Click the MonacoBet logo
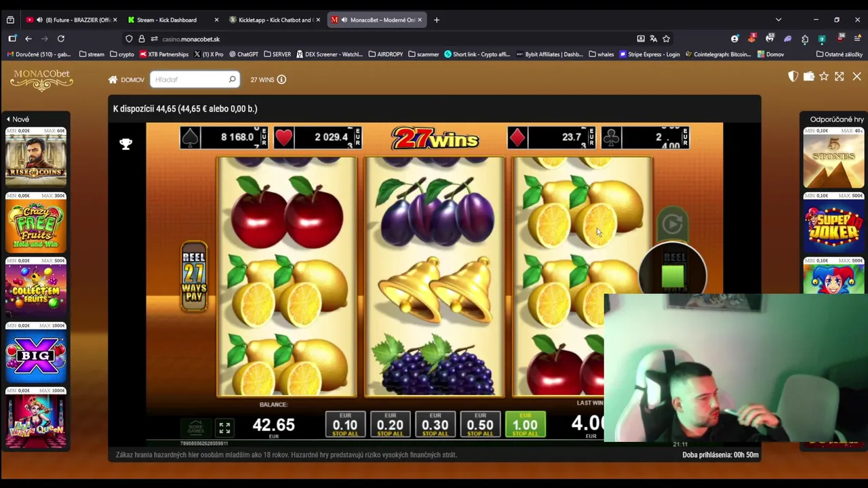This screenshot has height=488, width=868. coord(41,80)
